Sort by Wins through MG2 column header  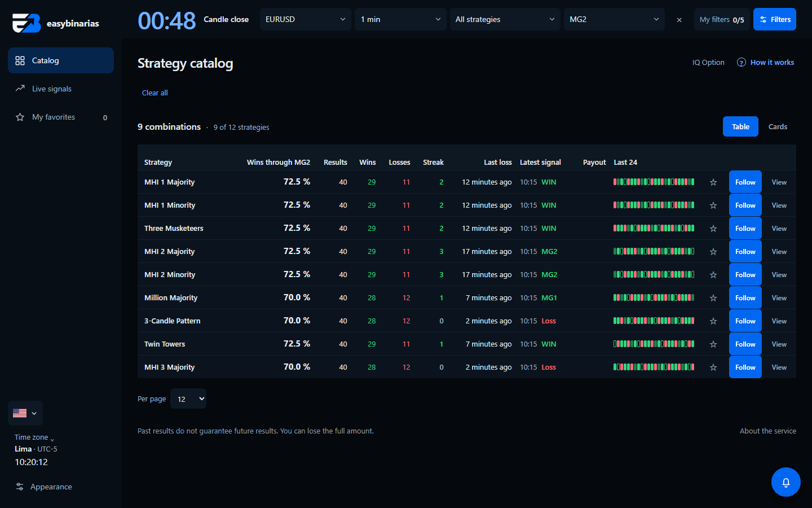point(279,162)
